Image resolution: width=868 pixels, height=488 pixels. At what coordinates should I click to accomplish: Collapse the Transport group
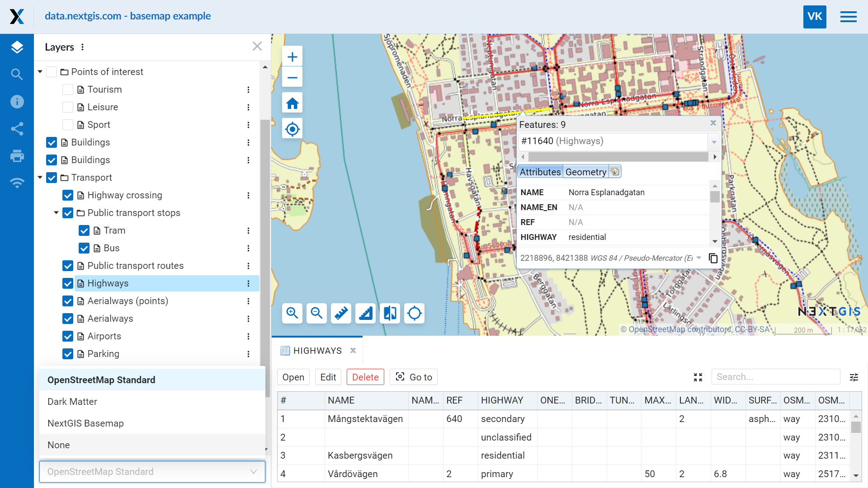(x=40, y=178)
